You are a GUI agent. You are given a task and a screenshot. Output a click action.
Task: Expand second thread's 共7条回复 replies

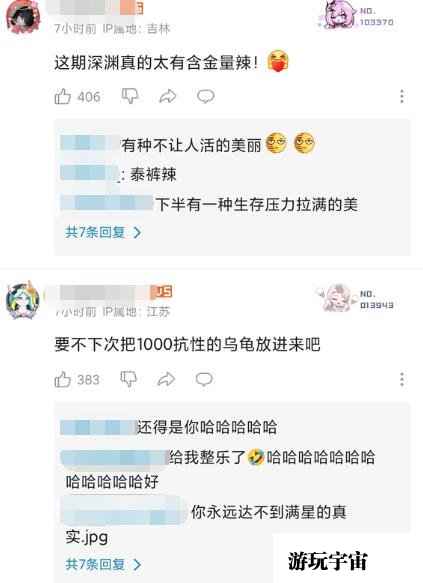click(103, 564)
